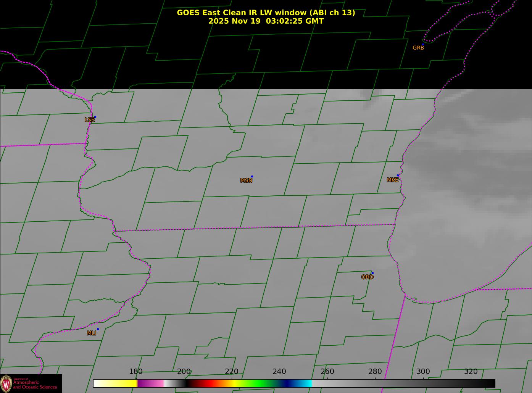Click the blue station dot at GRB
The width and height of the screenshot is (532, 393).
[423, 44]
